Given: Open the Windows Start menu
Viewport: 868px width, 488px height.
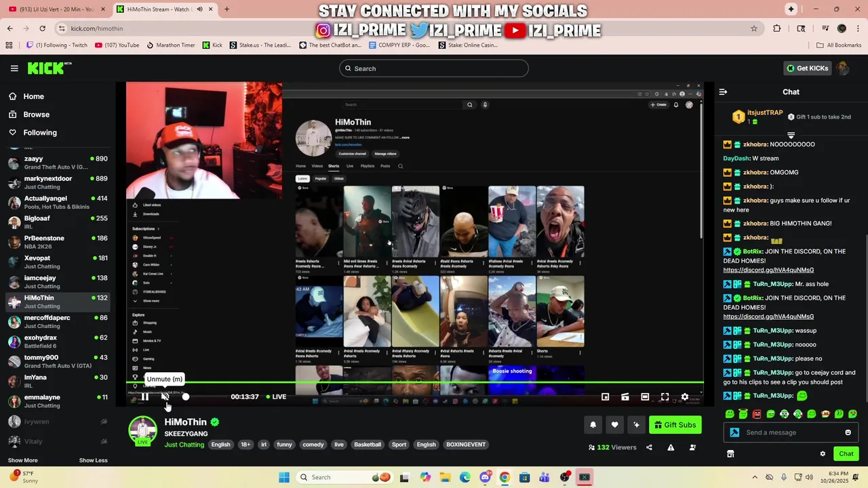Looking at the screenshot, I should coord(284,477).
